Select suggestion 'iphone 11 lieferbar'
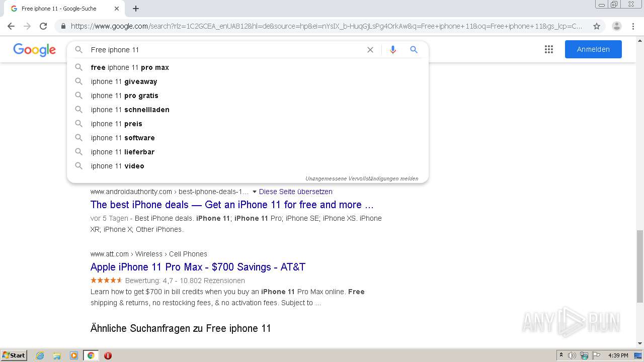Viewport: 644px width, 362px height. [x=248, y=152]
